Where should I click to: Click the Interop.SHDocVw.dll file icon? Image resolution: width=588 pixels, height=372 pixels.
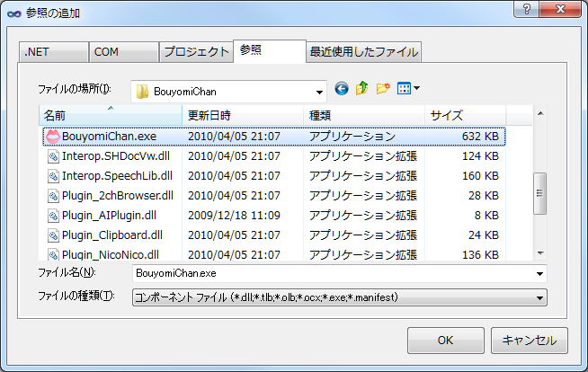53,156
